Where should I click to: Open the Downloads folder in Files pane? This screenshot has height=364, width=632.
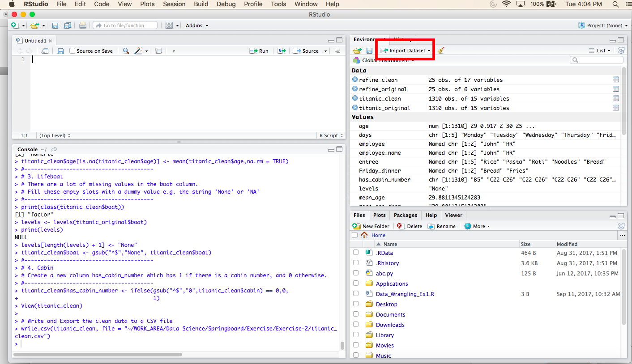click(390, 324)
